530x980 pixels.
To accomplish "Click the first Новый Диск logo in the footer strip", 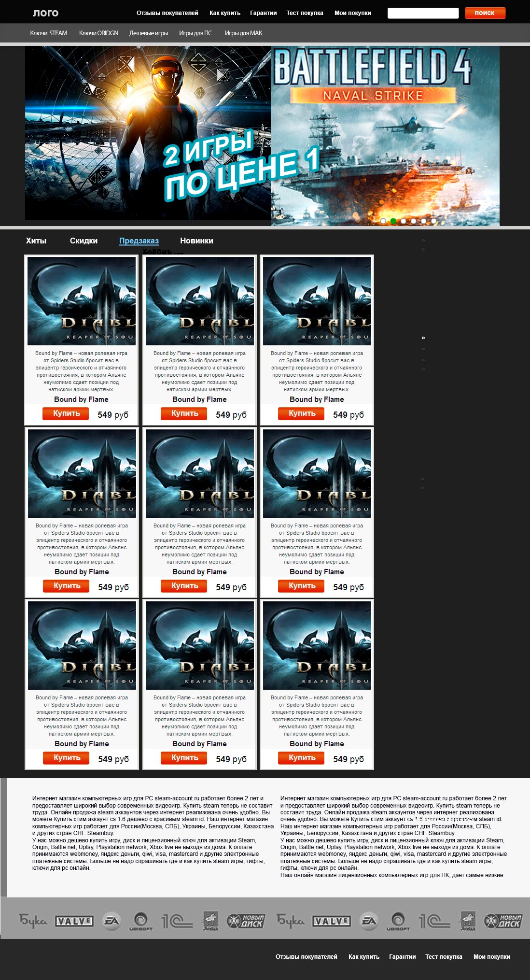I will coord(246,921).
